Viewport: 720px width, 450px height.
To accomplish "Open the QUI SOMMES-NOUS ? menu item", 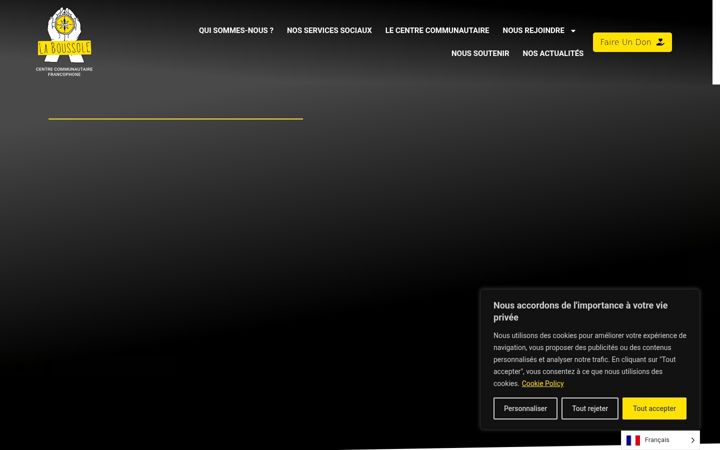I will click(x=236, y=30).
